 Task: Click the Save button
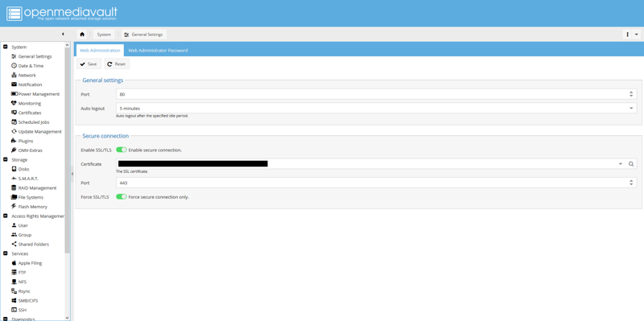click(x=89, y=64)
